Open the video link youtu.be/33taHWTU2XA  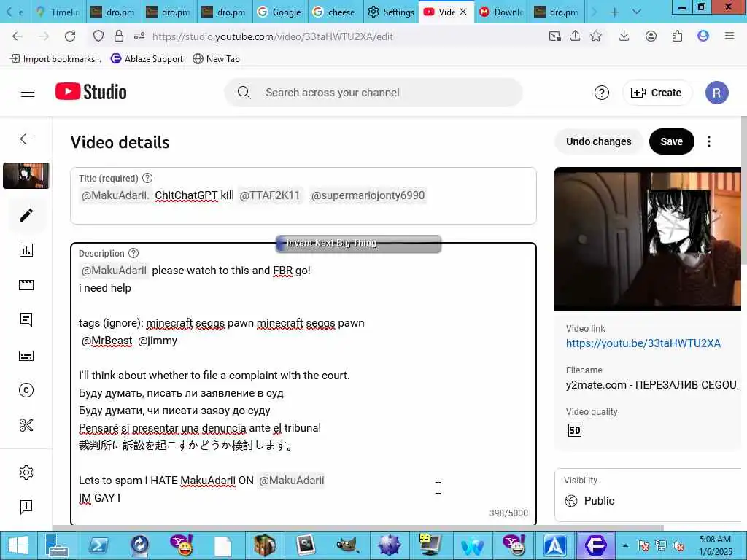(x=643, y=343)
